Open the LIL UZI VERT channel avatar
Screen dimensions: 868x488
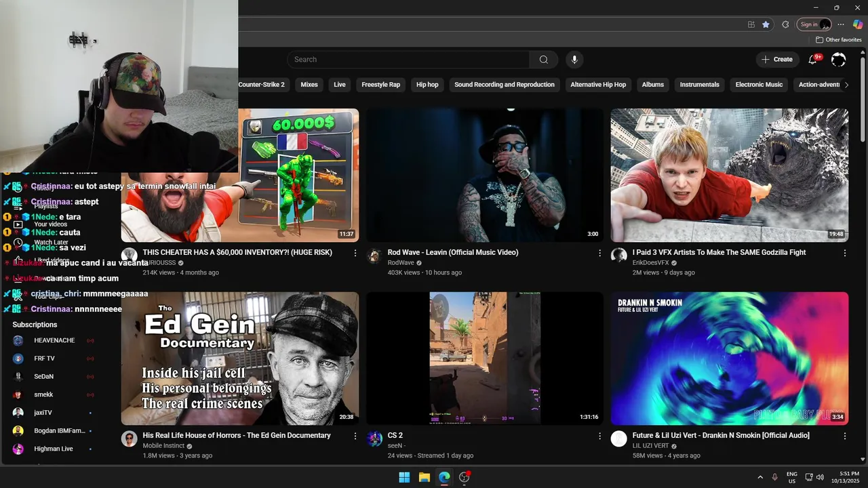pos(619,439)
